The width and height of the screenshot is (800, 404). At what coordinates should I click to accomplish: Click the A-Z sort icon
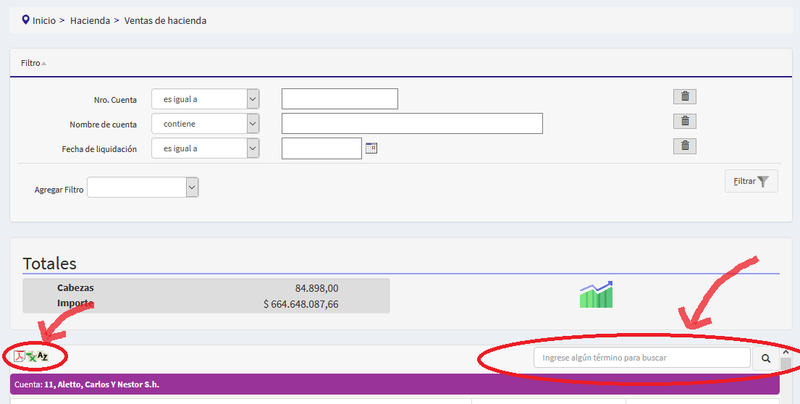tap(43, 356)
